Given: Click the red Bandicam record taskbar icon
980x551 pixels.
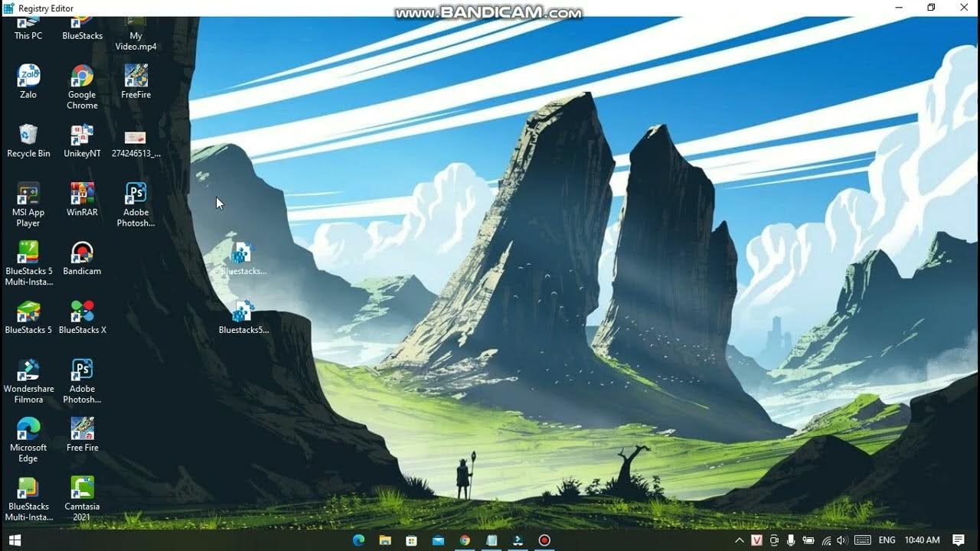Looking at the screenshot, I should [x=544, y=540].
